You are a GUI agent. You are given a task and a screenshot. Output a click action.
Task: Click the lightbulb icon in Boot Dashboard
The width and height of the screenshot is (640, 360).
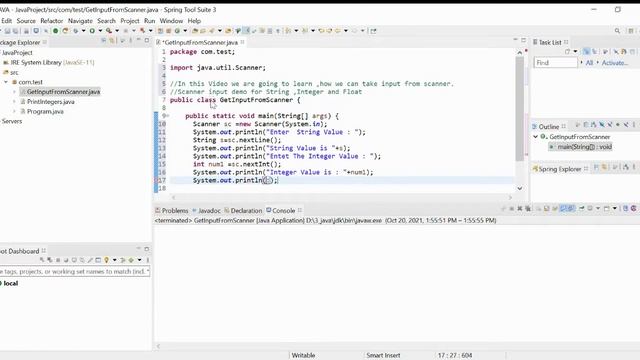tap(107, 260)
